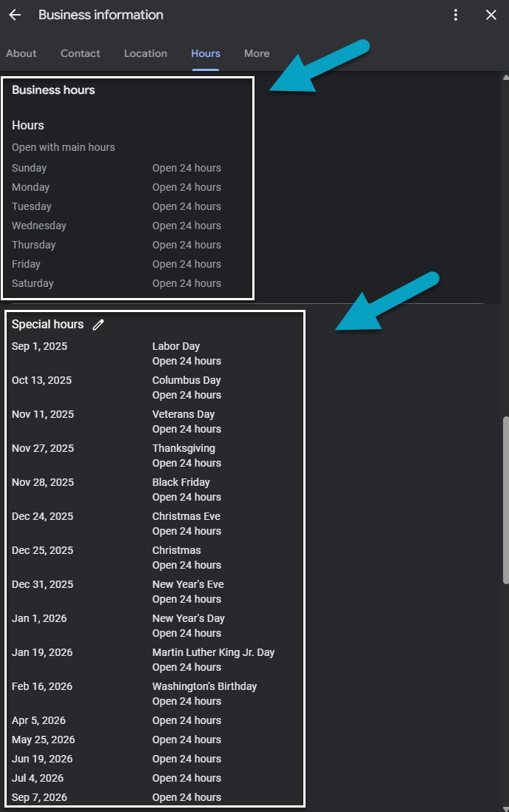
Task: Edit special hours with pencil icon
Action: tap(98, 325)
